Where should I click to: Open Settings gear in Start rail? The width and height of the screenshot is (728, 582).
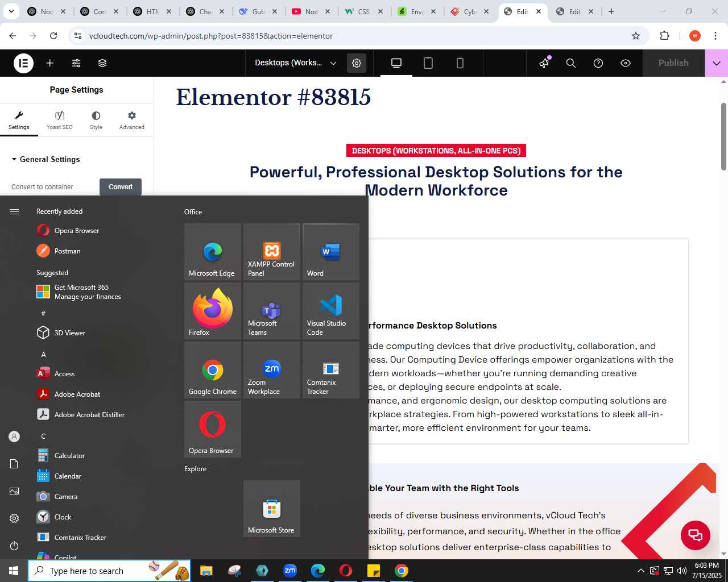pos(14,518)
